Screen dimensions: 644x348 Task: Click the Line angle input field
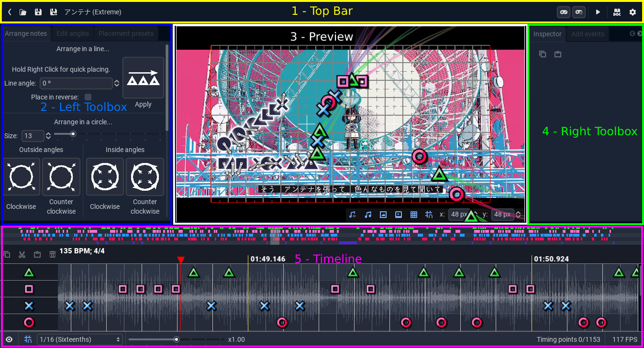coord(76,83)
